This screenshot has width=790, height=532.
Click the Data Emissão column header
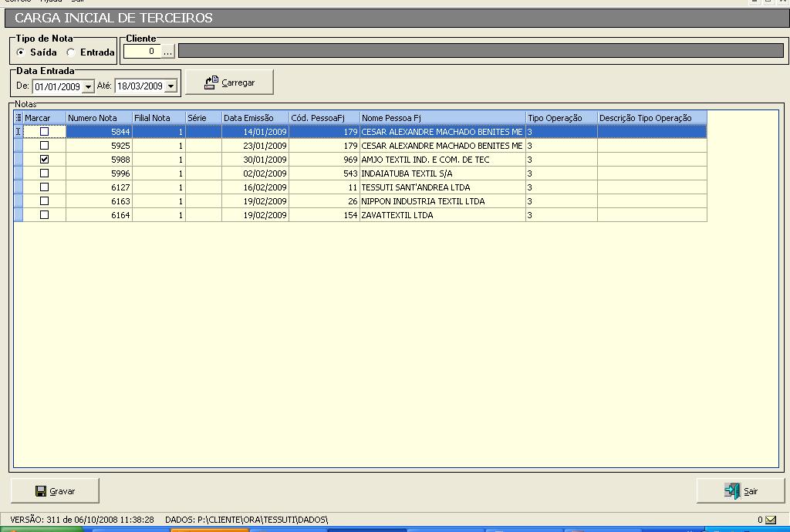(255, 118)
